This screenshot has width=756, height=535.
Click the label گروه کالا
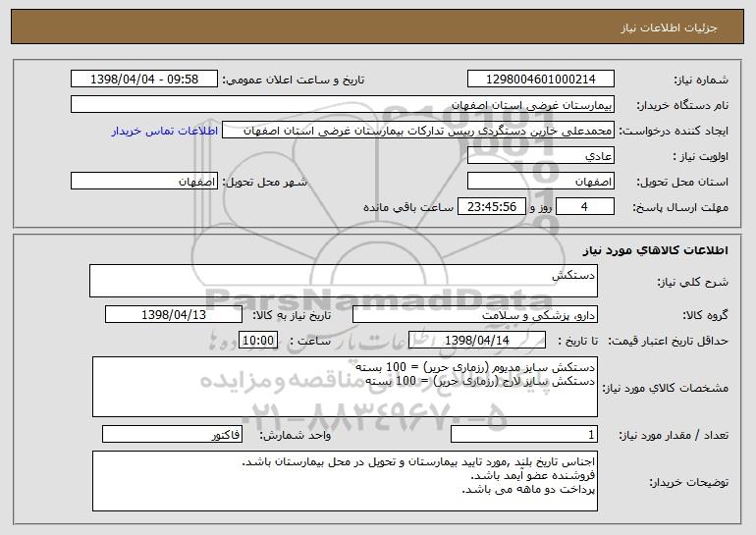click(705, 316)
